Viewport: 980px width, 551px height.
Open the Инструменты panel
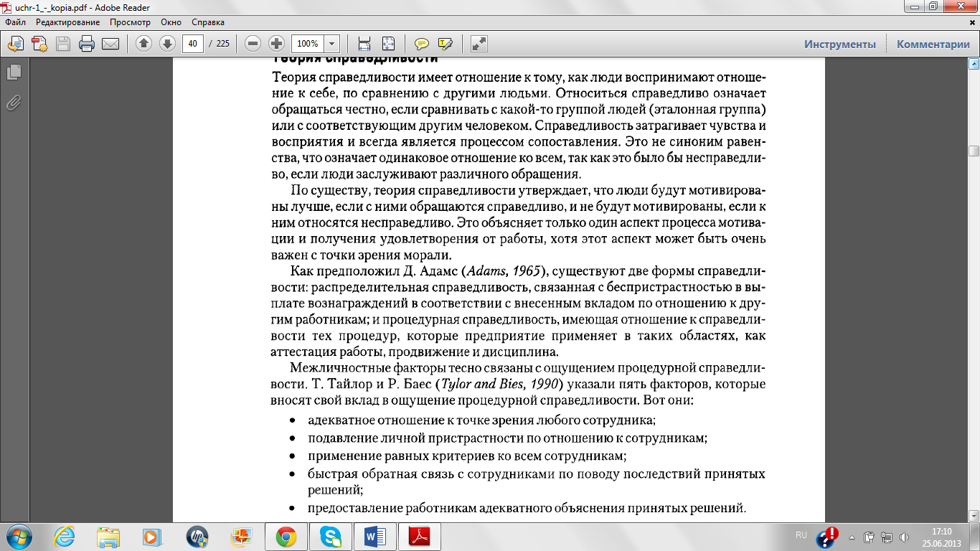840,44
